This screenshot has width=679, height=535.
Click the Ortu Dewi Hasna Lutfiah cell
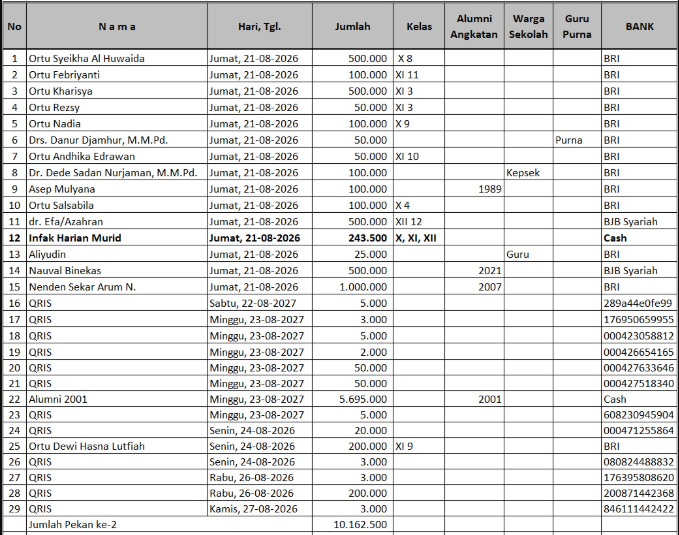[x=117, y=446]
